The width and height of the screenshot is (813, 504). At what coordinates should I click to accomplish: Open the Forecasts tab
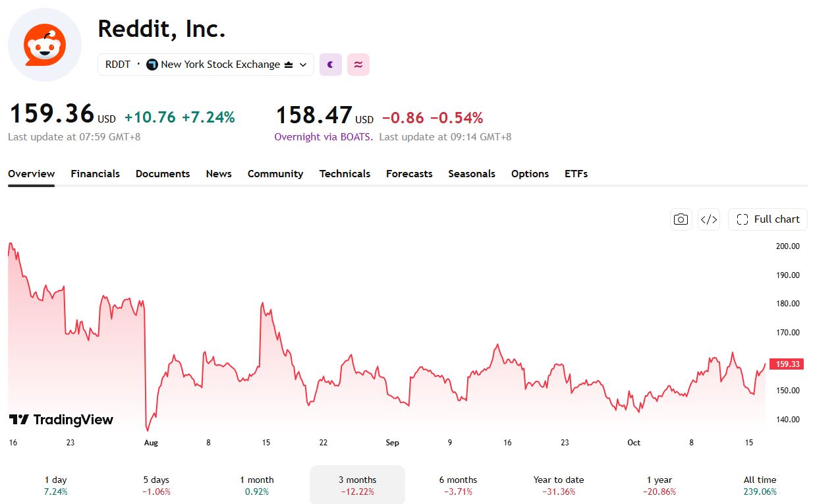[x=409, y=174]
